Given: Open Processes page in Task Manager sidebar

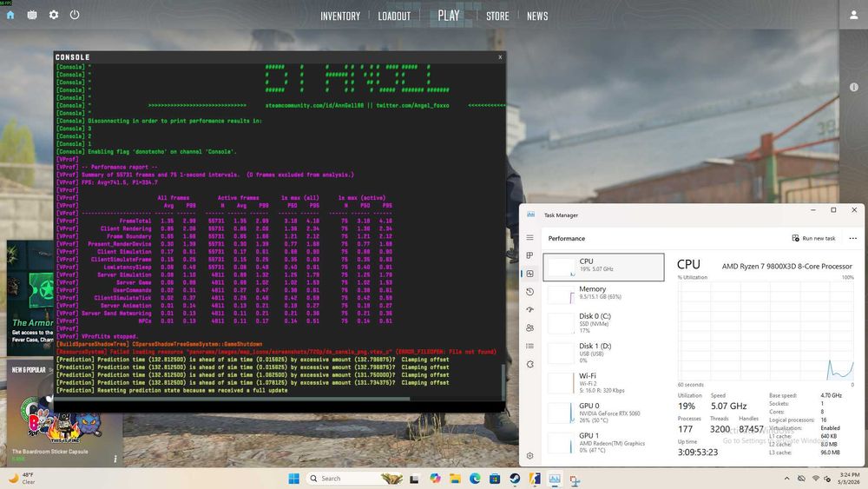Looking at the screenshot, I should pyautogui.click(x=529, y=255).
